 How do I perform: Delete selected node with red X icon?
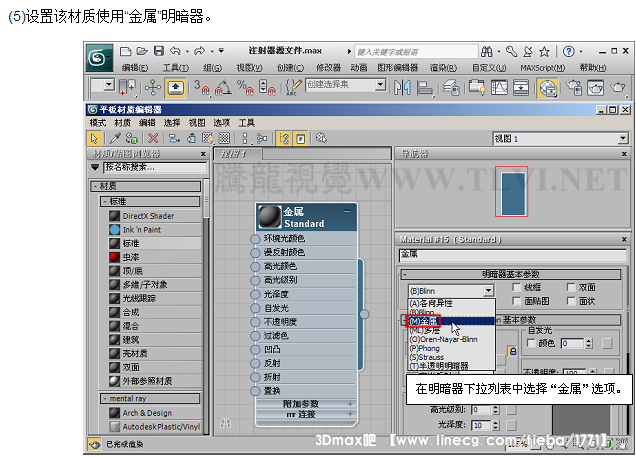pos(153,139)
